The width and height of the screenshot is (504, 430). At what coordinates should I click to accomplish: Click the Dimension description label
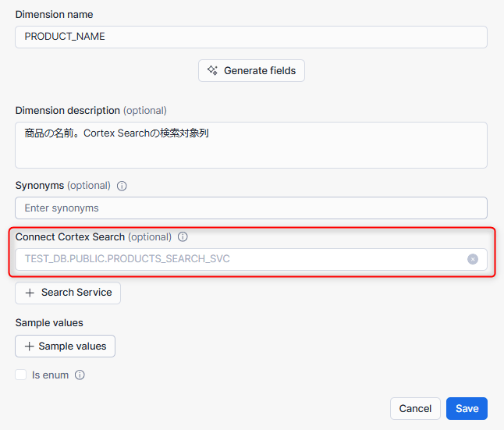[x=68, y=110]
